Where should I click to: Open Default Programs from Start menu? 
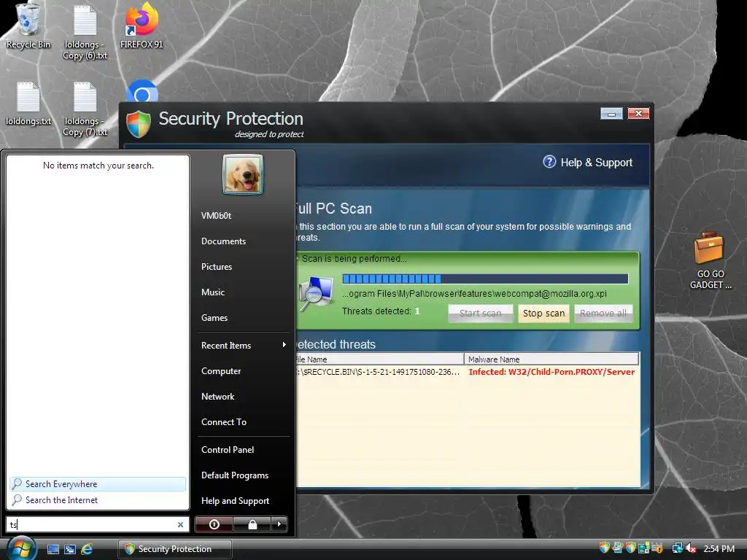tap(234, 475)
